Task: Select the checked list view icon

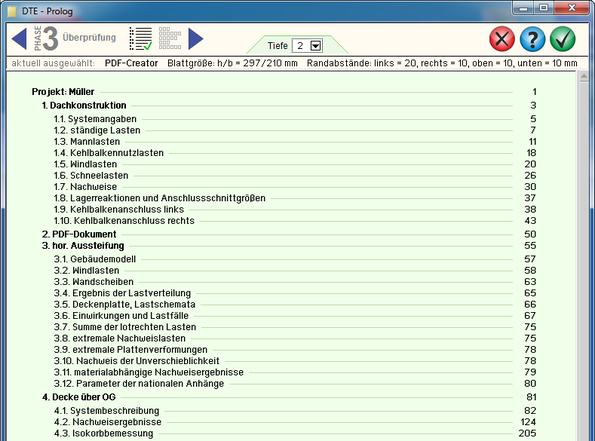Action: [x=141, y=39]
